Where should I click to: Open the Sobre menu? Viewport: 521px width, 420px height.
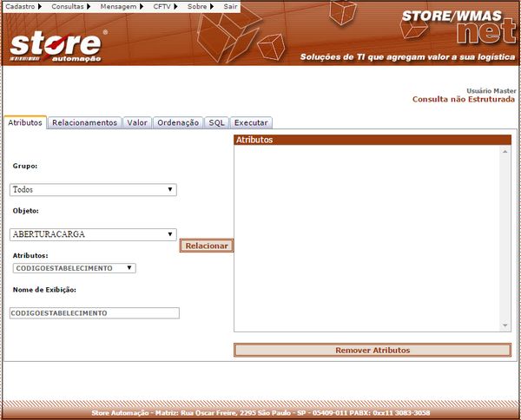[200, 6]
